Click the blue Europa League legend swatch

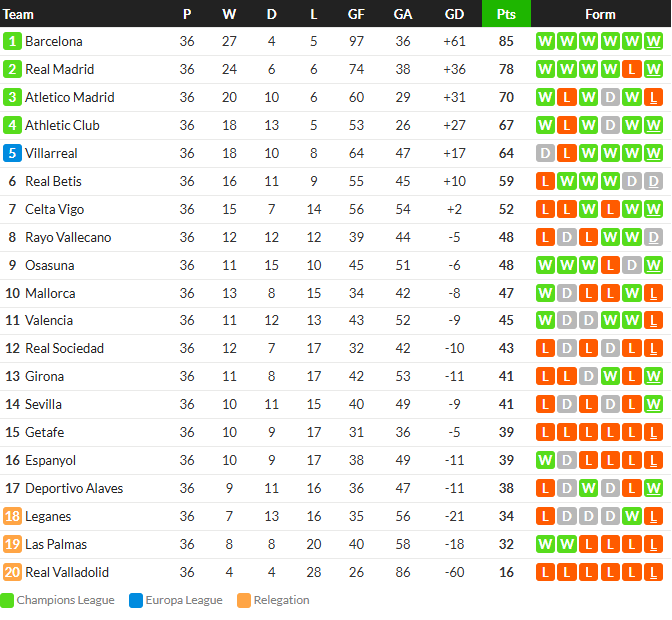(136, 600)
